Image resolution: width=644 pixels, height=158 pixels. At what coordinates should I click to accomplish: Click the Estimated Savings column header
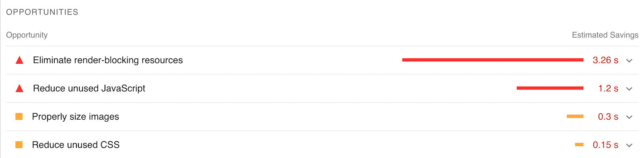pos(605,35)
